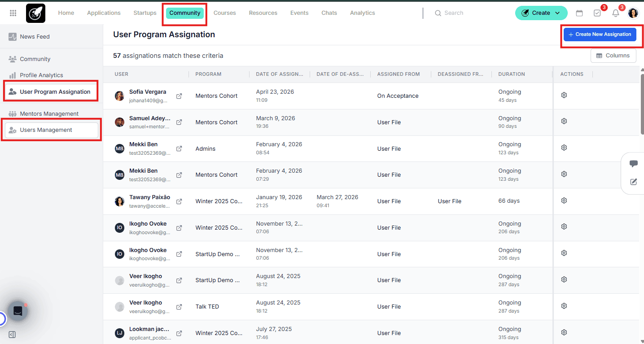Viewport: 644px width, 344px height.
Task: Go to the Analytics tab
Action: point(363,13)
